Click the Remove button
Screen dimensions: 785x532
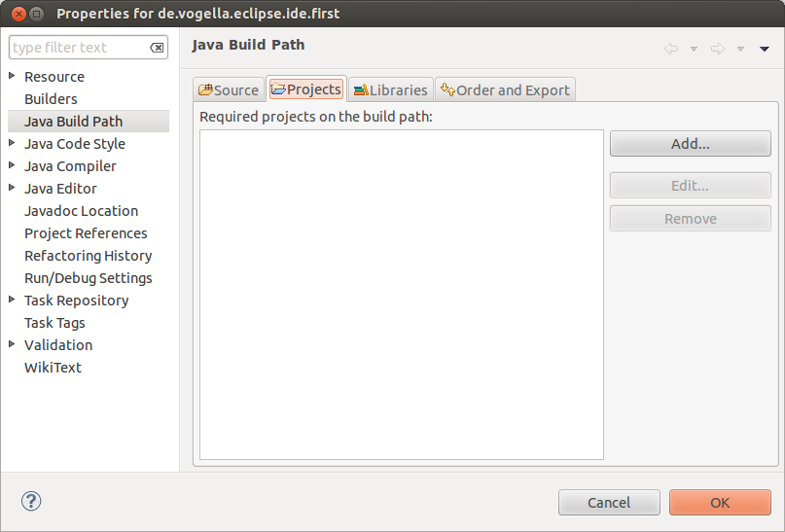coord(691,219)
